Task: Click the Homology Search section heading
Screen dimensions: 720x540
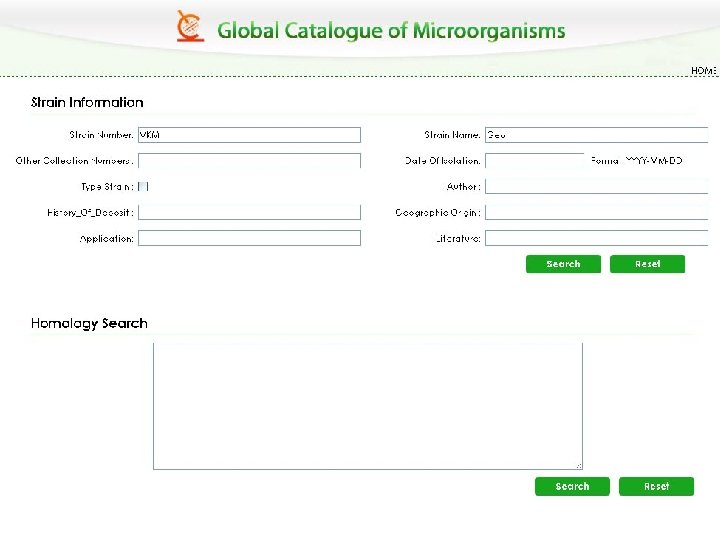Action: coord(89,324)
